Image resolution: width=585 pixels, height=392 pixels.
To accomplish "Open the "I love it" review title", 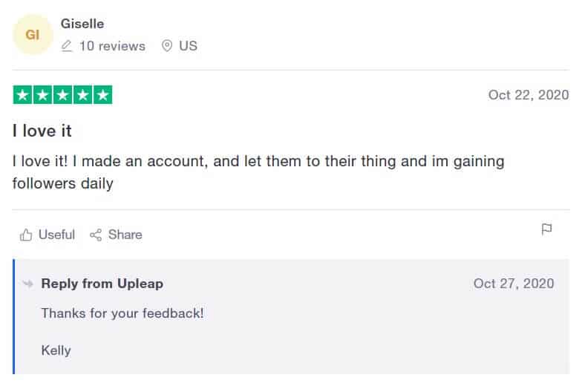I will tap(42, 131).
